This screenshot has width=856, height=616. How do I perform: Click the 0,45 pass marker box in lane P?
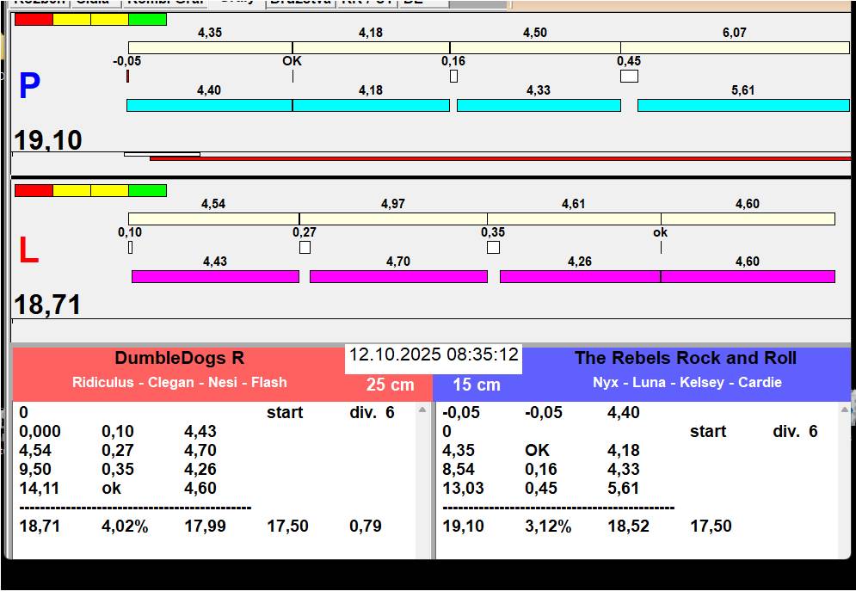coord(629,76)
